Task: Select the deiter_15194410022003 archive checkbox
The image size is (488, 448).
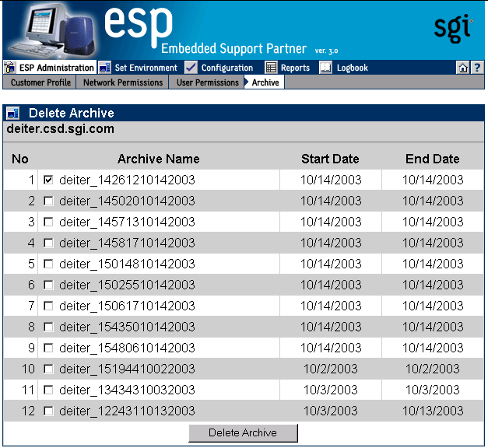Action: [48, 369]
